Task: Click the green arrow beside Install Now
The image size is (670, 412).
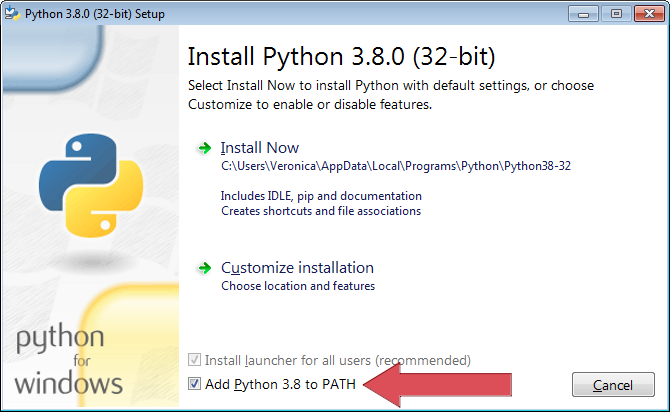Action: (x=205, y=148)
